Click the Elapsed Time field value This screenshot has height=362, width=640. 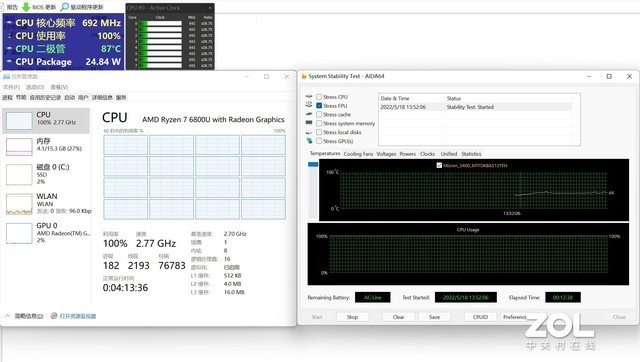[563, 298]
